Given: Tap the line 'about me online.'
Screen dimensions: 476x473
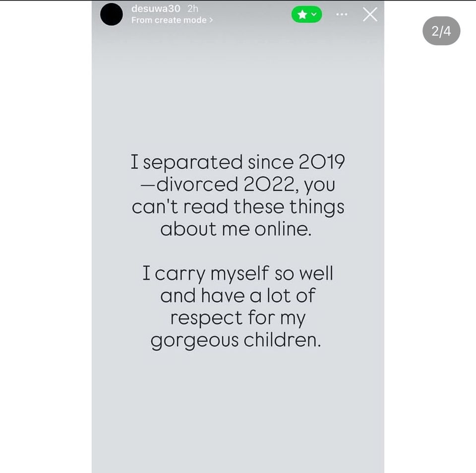Looking at the screenshot, I should point(236,229).
